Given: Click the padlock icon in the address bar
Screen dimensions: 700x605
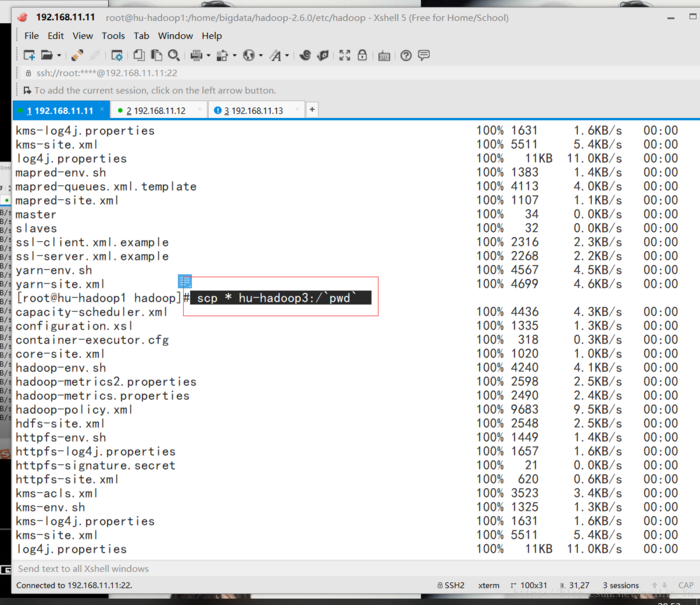Looking at the screenshot, I should pos(28,73).
